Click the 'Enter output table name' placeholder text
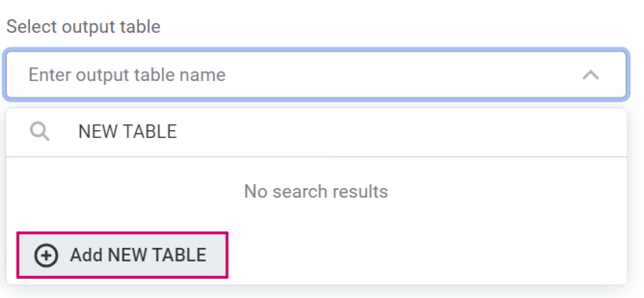 pyautogui.click(x=127, y=74)
